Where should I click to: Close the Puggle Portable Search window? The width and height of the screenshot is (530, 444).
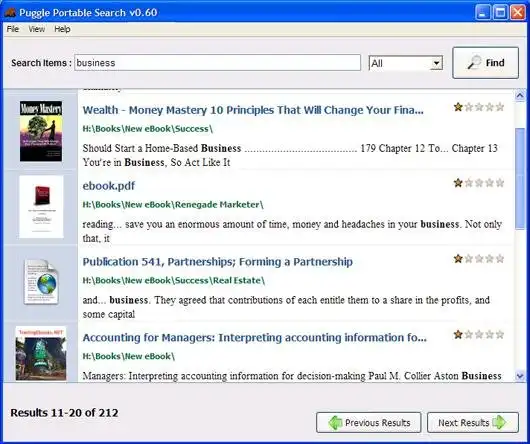[517, 13]
